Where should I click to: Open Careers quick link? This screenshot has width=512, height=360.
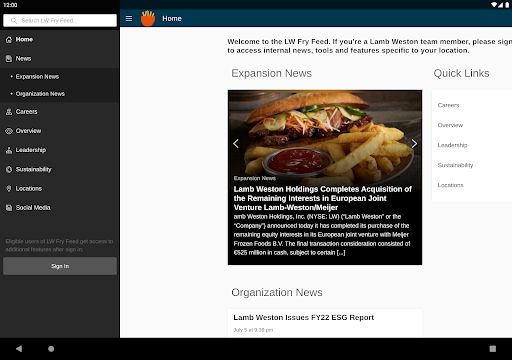(448, 105)
